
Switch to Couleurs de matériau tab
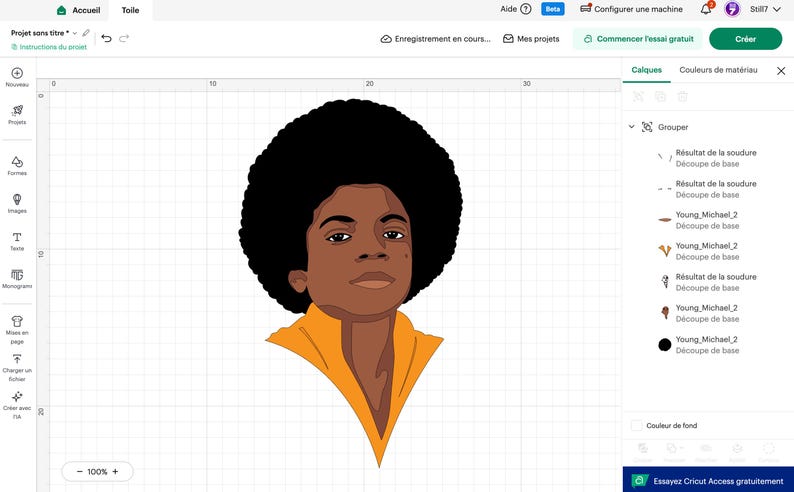point(718,70)
